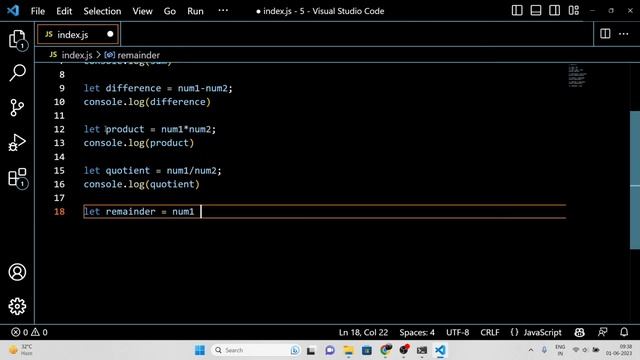The height and width of the screenshot is (360, 640).
Task: Click the vertical editor scrollbar
Action: coord(635,180)
